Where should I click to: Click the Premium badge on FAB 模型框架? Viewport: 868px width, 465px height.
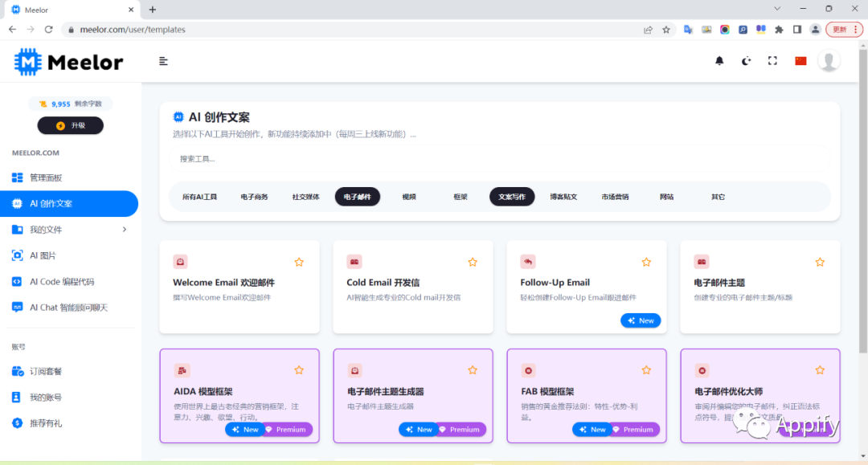coord(634,430)
